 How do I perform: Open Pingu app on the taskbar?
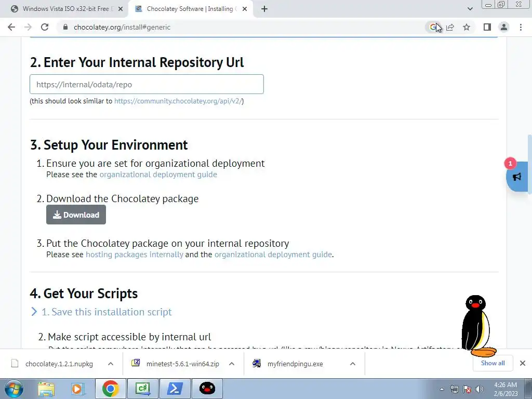tap(207, 389)
